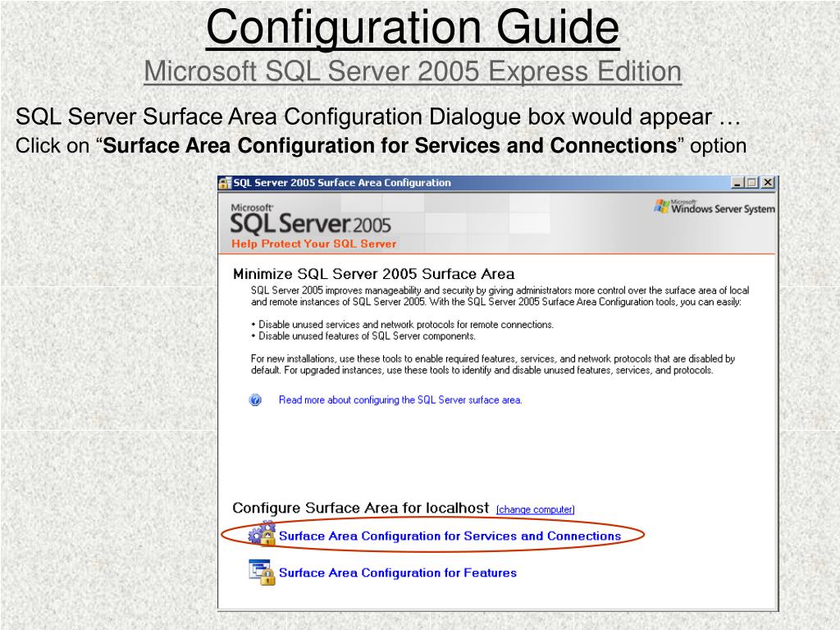Click bullet Disable unused services and network protocols
The width and height of the screenshot is (840, 630).
pos(402,325)
